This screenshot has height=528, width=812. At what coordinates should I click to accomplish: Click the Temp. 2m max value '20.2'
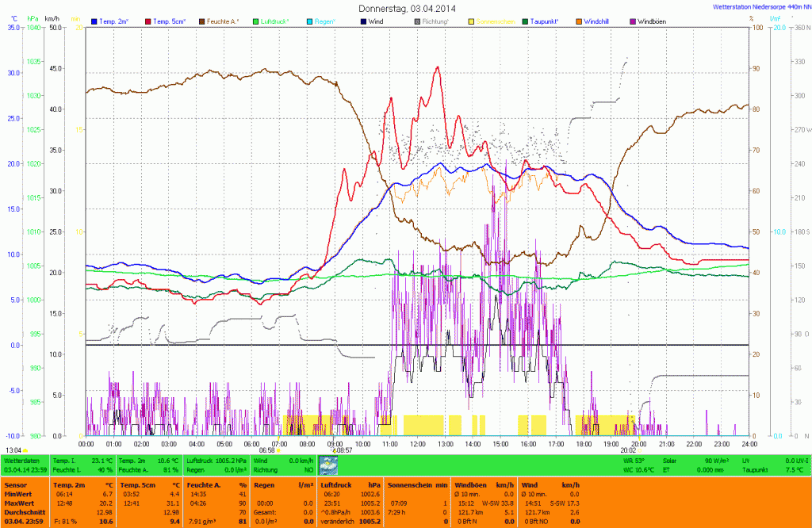click(x=106, y=503)
